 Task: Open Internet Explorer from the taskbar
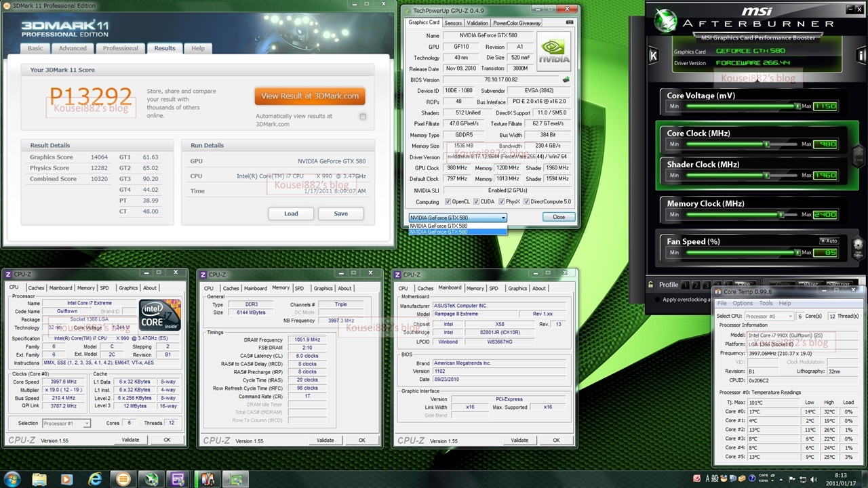pyautogui.click(x=94, y=479)
